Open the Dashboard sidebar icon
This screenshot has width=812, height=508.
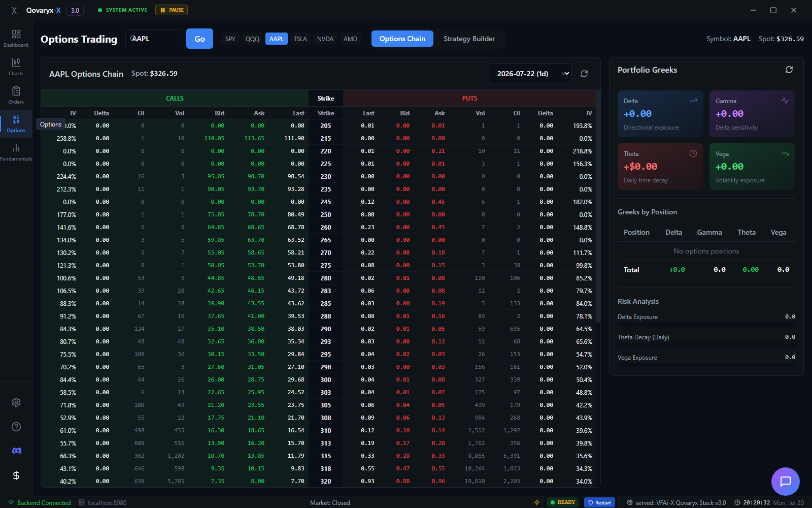click(x=16, y=38)
